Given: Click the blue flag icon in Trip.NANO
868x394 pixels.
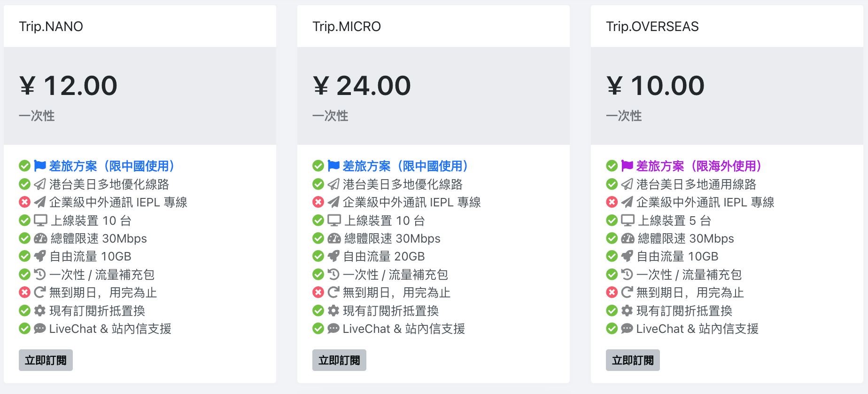Looking at the screenshot, I should point(40,165).
